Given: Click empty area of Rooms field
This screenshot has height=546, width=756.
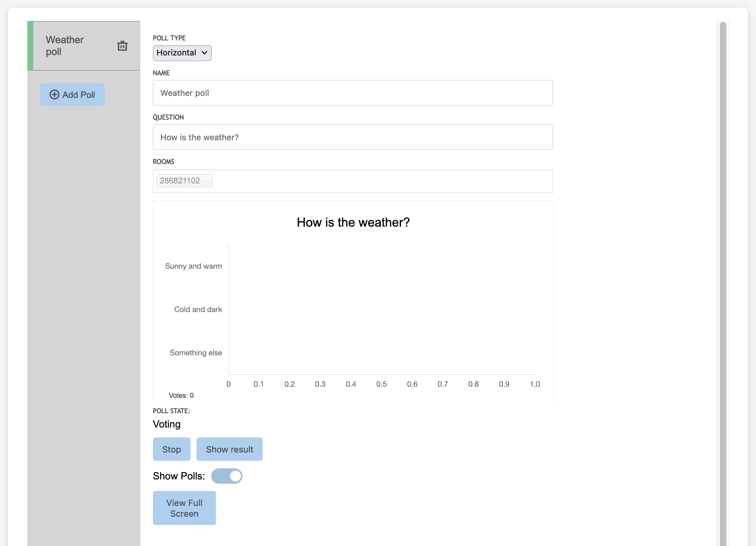Looking at the screenshot, I should pos(380,181).
